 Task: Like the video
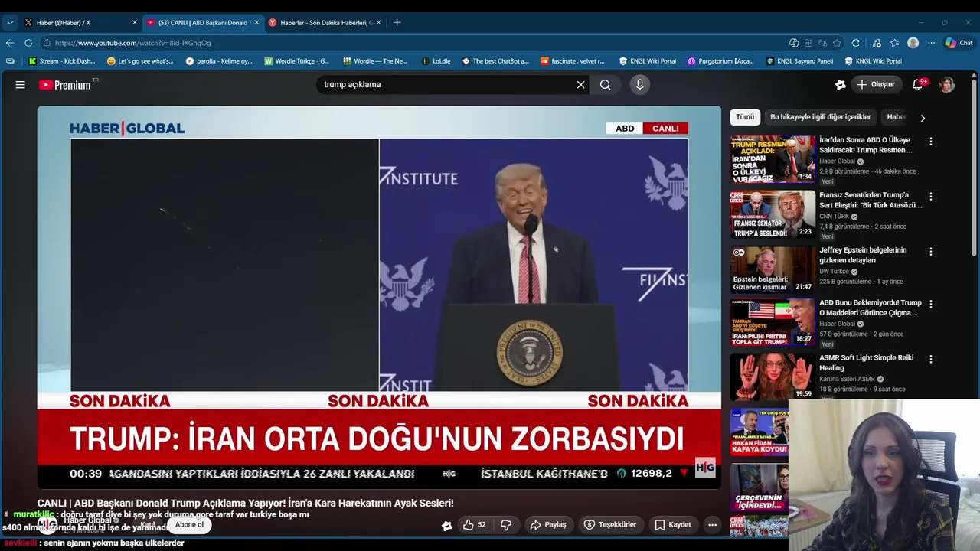pyautogui.click(x=475, y=525)
